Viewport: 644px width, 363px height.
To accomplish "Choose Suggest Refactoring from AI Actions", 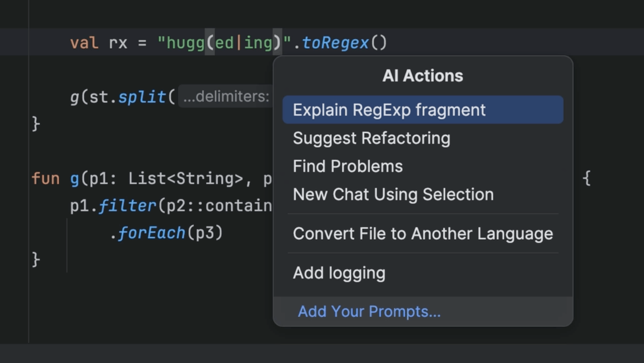I will [x=371, y=138].
